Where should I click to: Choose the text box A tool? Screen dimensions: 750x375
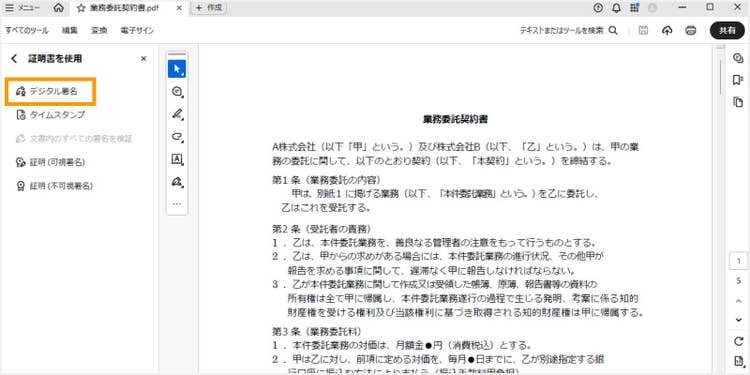point(177,160)
